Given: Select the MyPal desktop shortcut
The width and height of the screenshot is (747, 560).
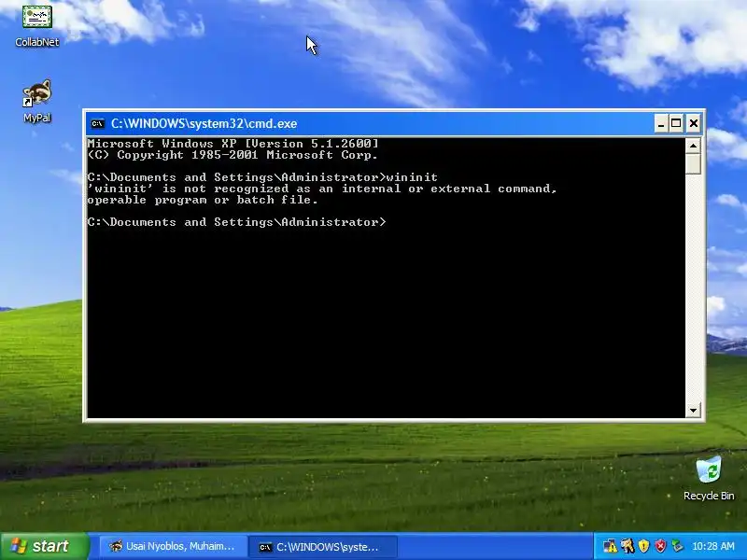Looking at the screenshot, I should coord(37,101).
